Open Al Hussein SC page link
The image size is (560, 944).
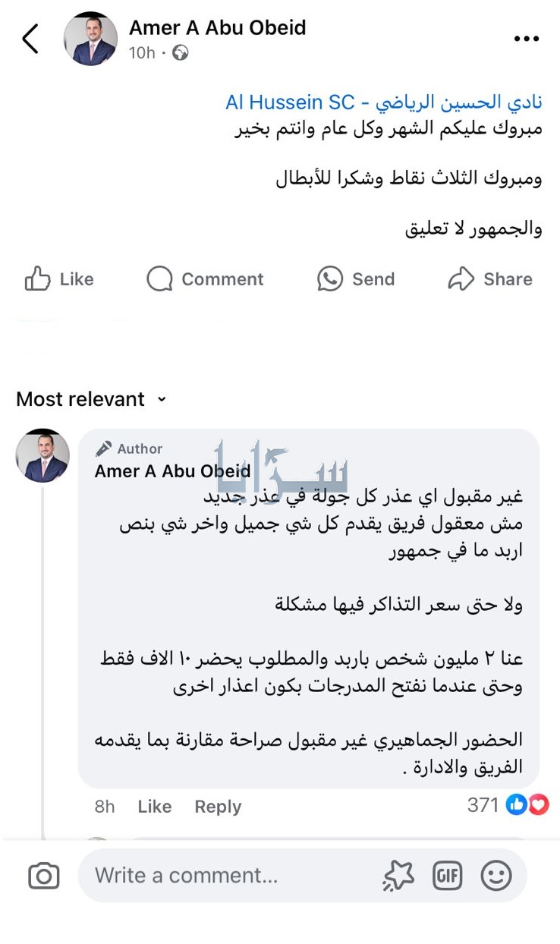383,102
